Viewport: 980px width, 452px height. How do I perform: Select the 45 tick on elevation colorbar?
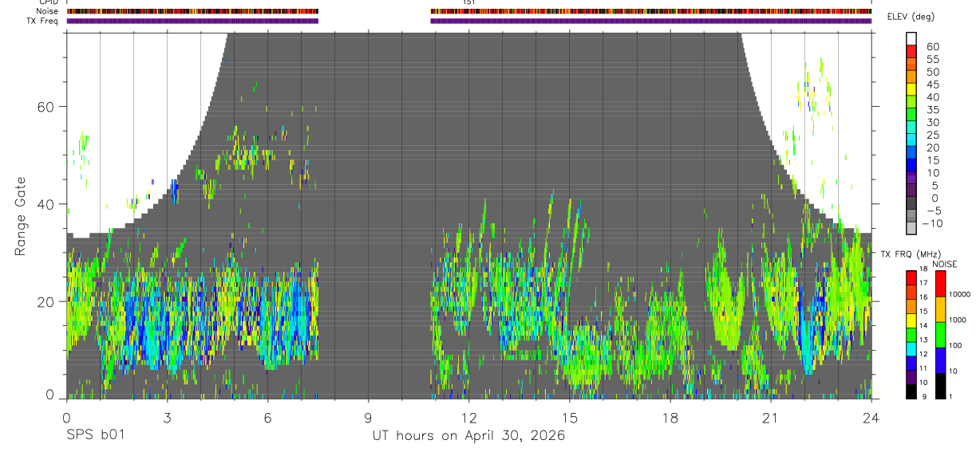tap(932, 85)
